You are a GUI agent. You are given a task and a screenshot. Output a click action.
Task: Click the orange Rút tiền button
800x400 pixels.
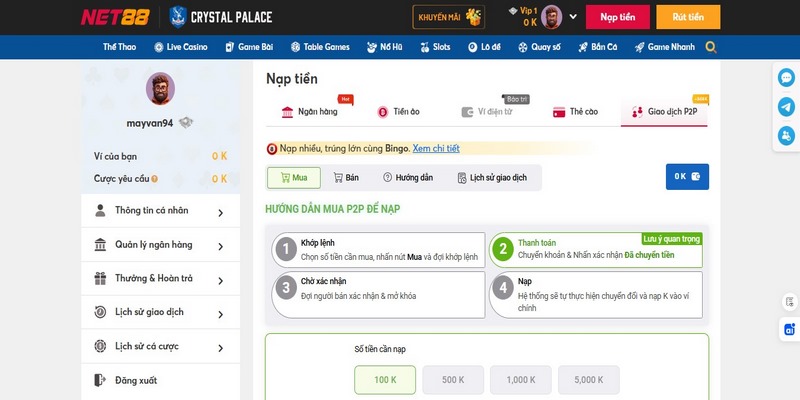[x=688, y=17]
